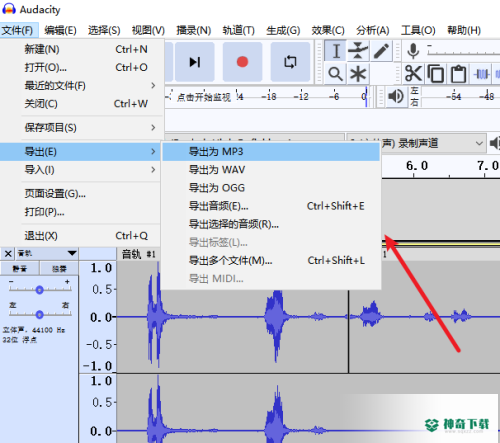Close the audio track with X button
500x443 pixels.
coord(8,254)
